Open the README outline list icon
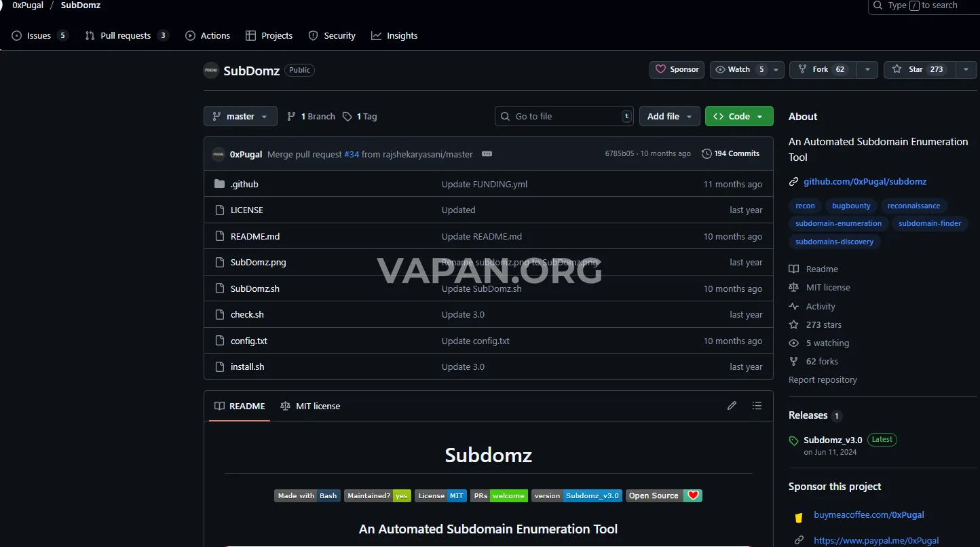980x547 pixels. click(757, 406)
